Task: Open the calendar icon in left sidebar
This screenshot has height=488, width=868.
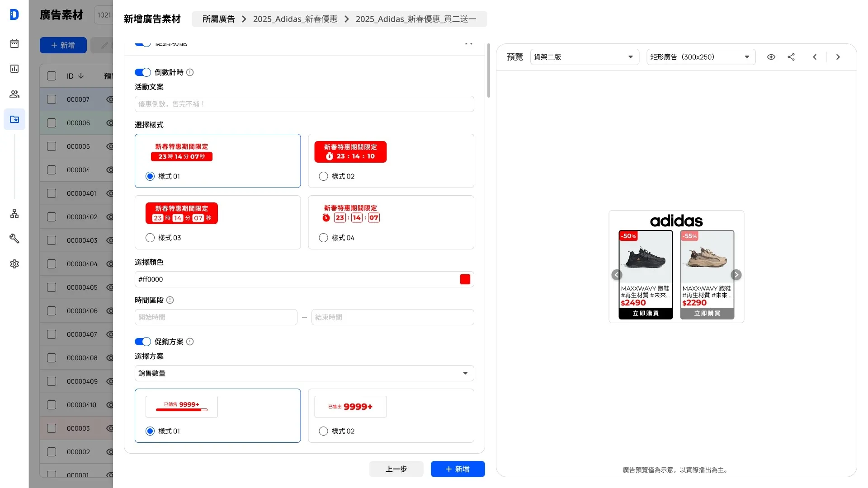Action: pyautogui.click(x=14, y=43)
